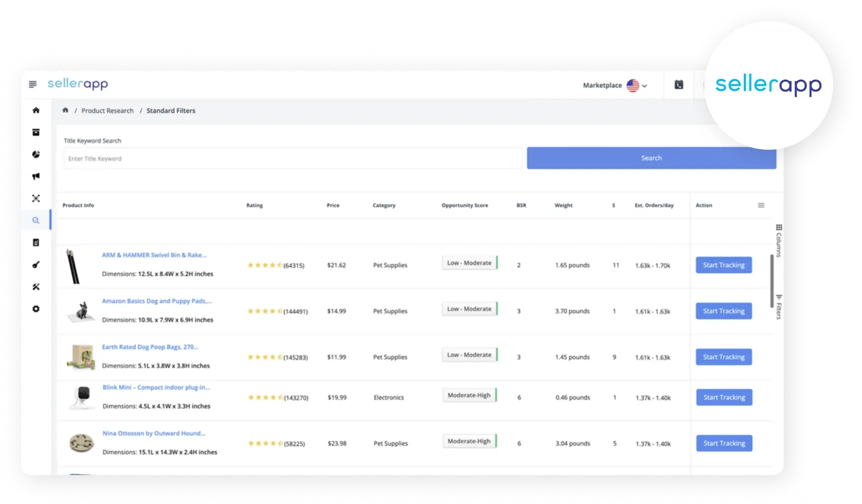Viewport: 862px width, 504px height.
Task: Click the Moderate-High badge for Nina Ottosson
Action: (470, 441)
